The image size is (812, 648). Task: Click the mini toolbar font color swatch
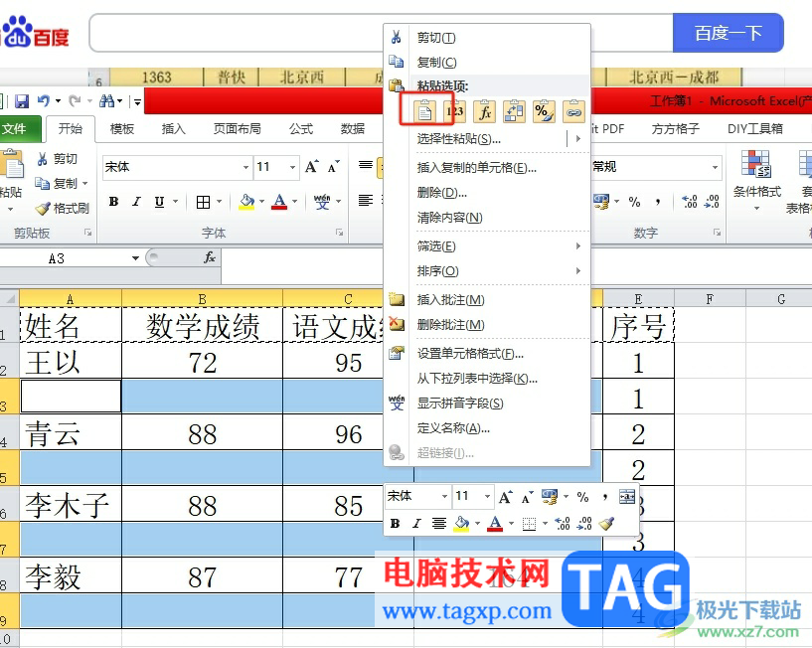pos(496,524)
